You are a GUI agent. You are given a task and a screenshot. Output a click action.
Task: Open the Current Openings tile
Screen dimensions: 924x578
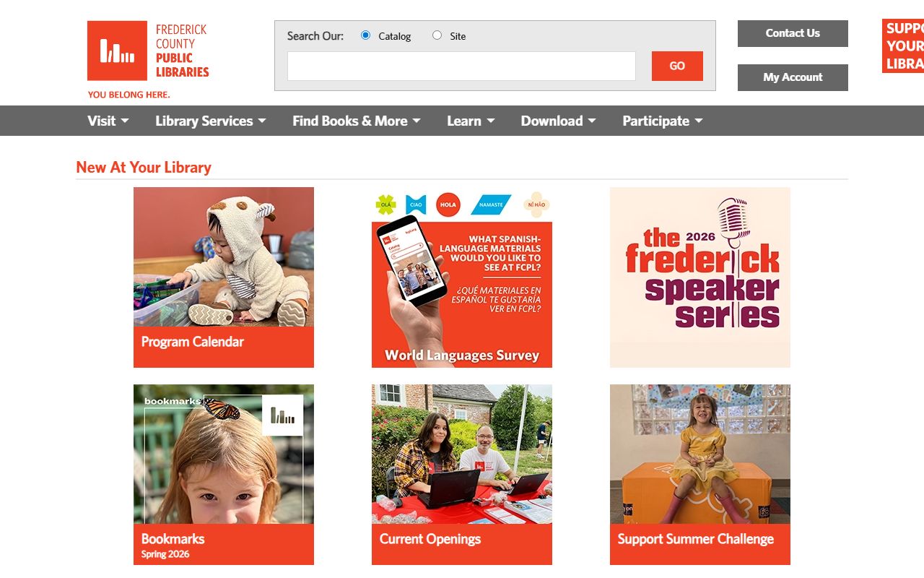(462, 475)
